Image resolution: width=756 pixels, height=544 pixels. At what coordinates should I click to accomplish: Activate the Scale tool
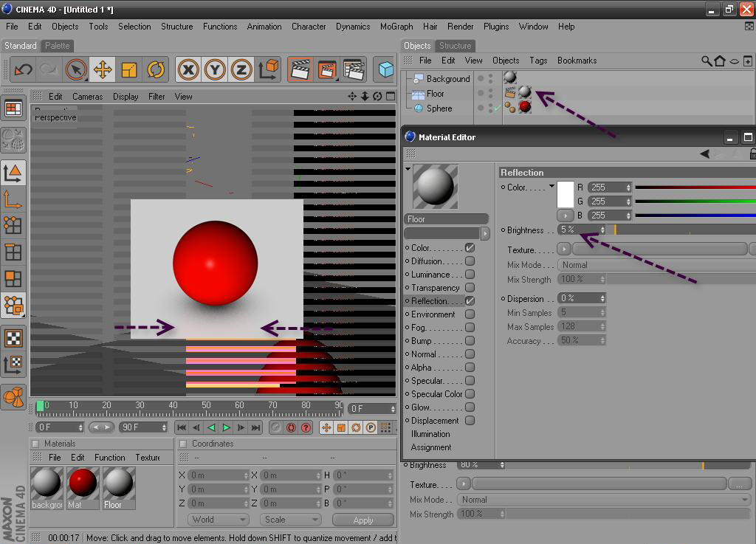[129, 70]
